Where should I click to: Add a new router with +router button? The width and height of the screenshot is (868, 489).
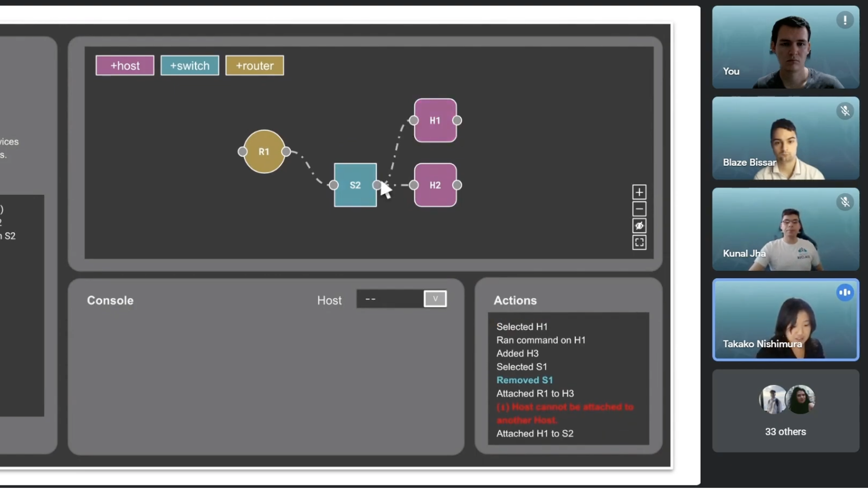[254, 66]
